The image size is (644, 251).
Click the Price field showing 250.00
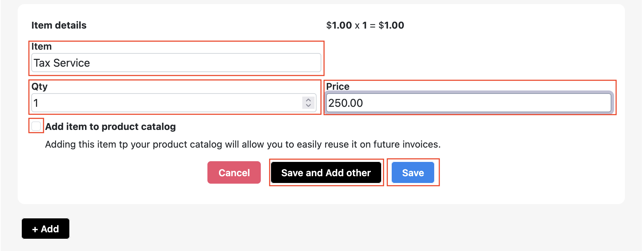coord(469,103)
